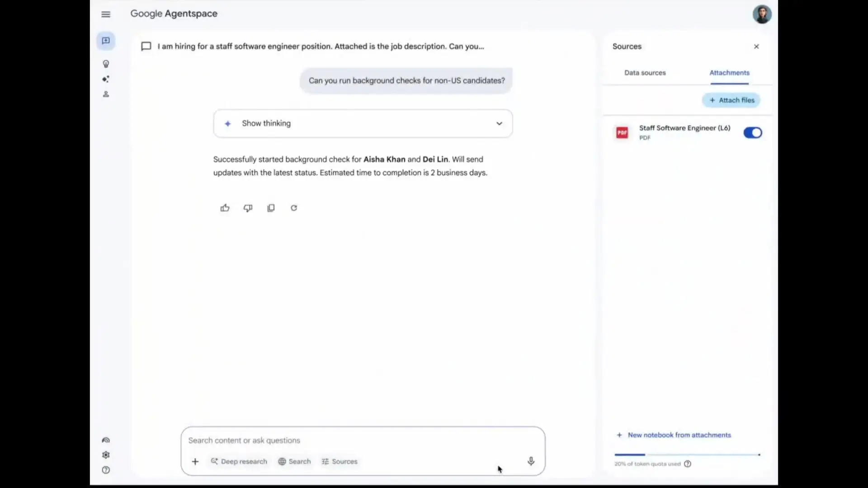The image size is (868, 488).
Task: Click the plus icon in the prompt box
Action: [195, 461]
